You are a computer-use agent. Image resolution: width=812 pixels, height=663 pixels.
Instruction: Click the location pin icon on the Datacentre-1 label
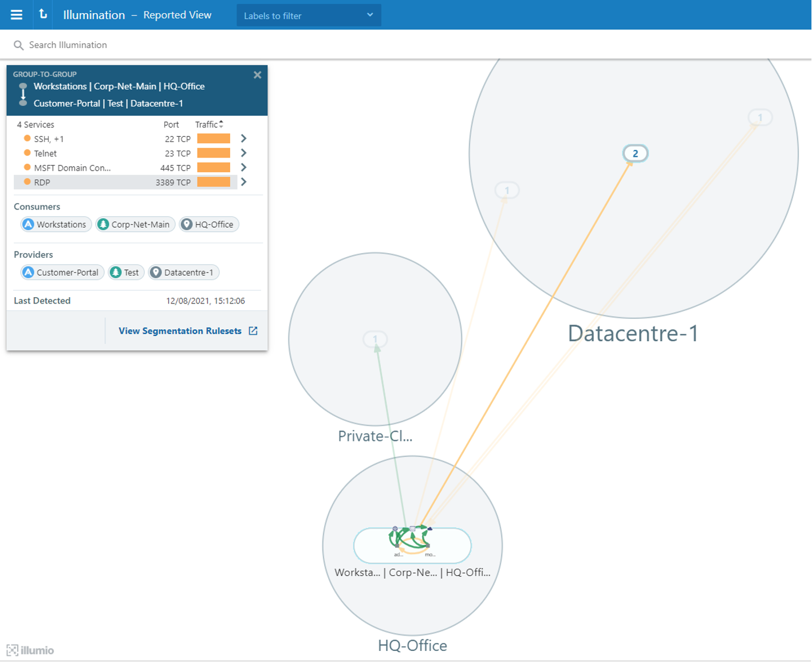(156, 273)
